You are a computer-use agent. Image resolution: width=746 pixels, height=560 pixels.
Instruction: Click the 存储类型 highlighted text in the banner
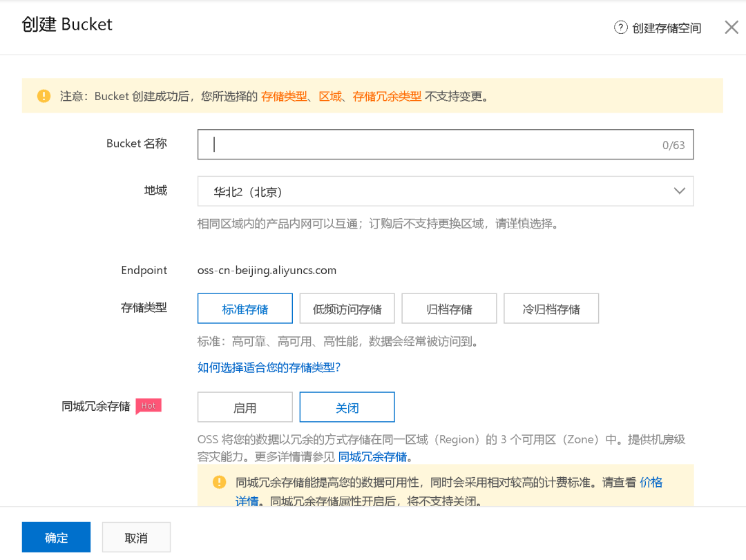pos(284,96)
